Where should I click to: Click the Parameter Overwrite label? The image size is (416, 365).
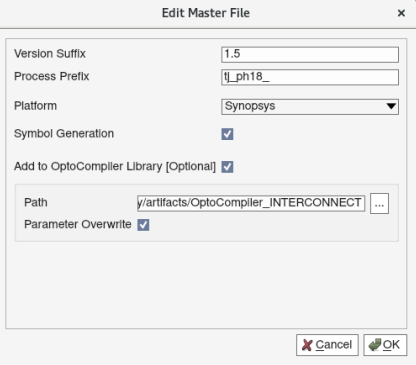(78, 224)
